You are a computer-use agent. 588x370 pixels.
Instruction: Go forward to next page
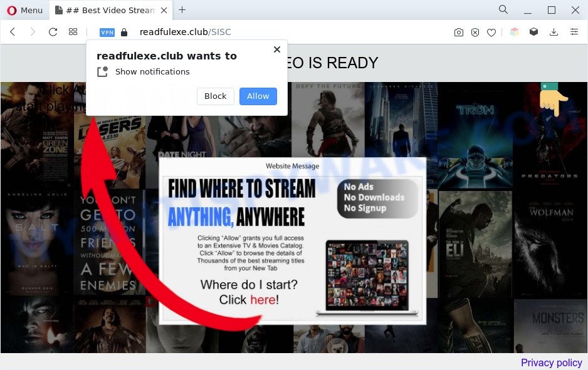(x=33, y=32)
